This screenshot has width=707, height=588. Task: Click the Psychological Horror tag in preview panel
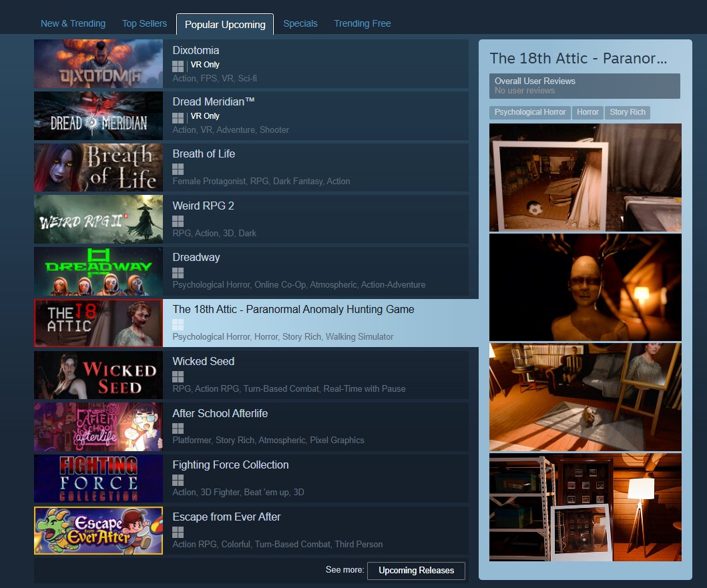[x=530, y=112]
